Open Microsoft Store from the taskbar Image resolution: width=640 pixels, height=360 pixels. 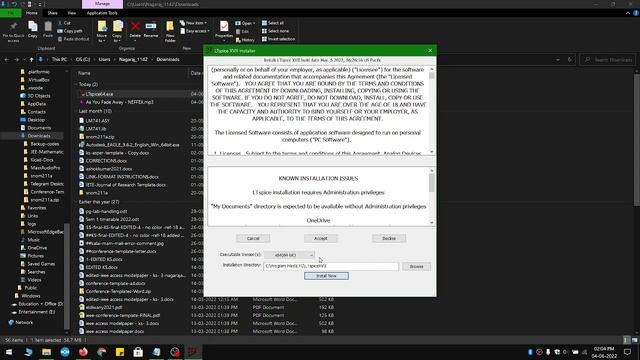click(x=138, y=352)
